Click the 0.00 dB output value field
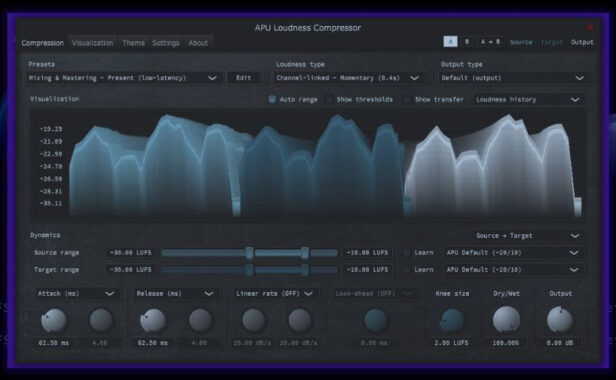 coord(560,343)
